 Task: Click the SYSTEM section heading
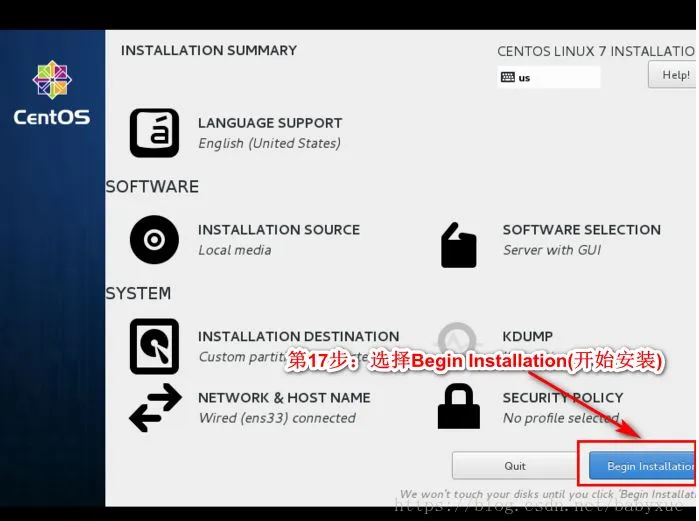(138, 293)
